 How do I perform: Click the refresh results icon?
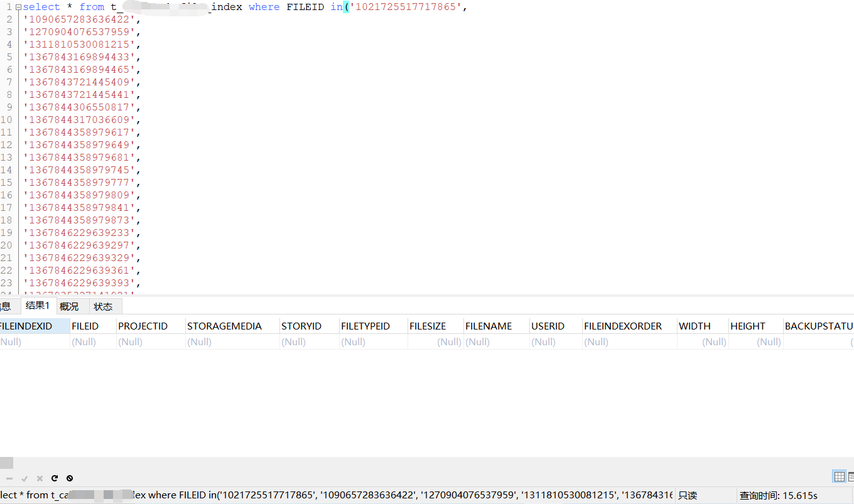point(55,478)
